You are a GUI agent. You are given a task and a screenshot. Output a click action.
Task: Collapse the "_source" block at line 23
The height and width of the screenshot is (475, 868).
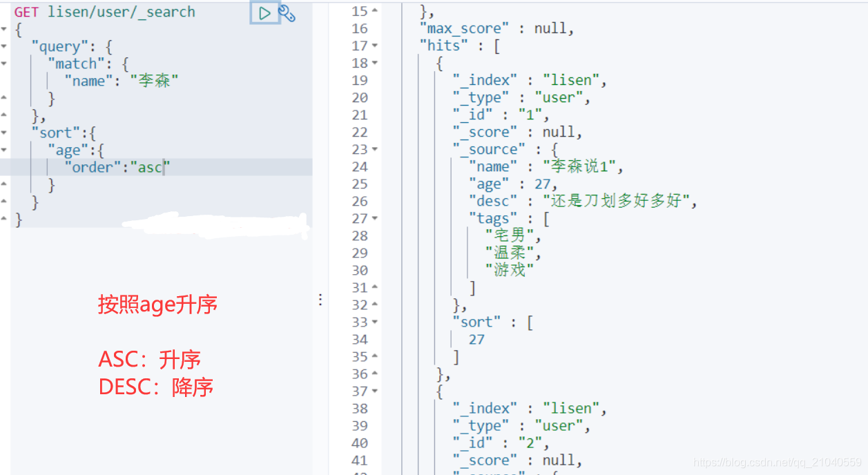374,149
